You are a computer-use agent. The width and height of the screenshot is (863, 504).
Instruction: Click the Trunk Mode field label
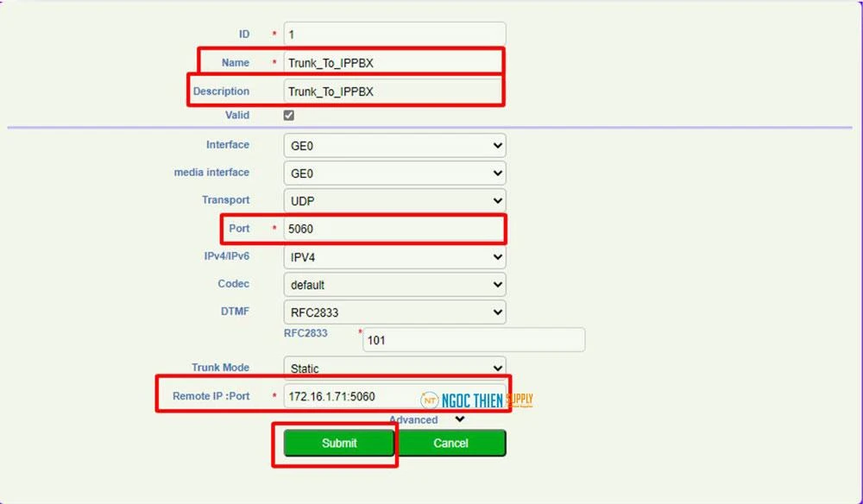pos(220,368)
